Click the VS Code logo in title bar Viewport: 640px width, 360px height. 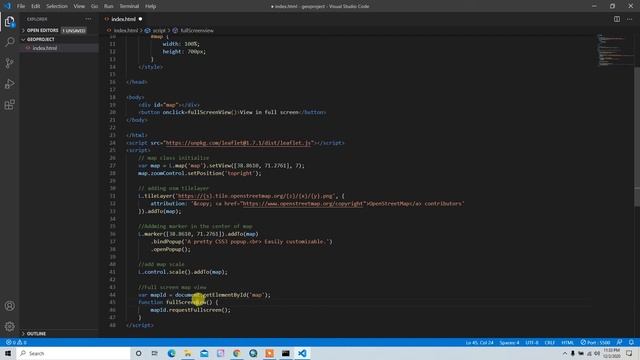click(7, 6)
